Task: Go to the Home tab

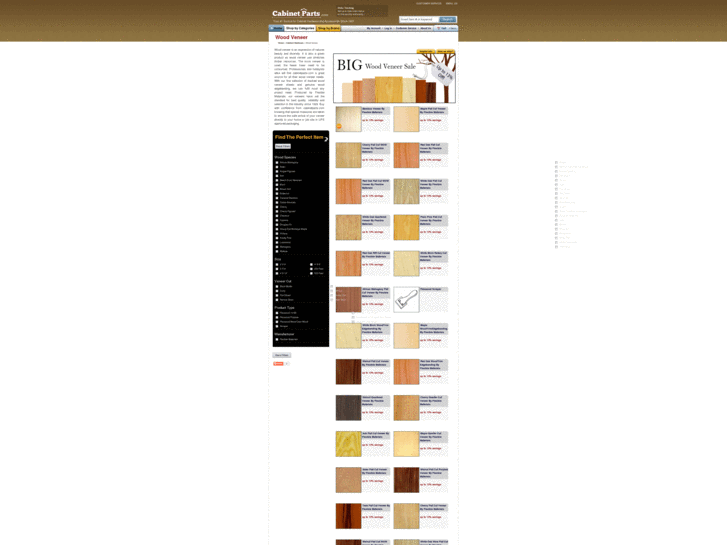Action: point(276,28)
